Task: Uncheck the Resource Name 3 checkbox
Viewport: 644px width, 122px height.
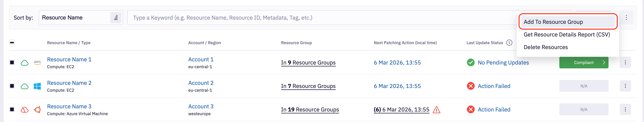Action: tap(12, 110)
